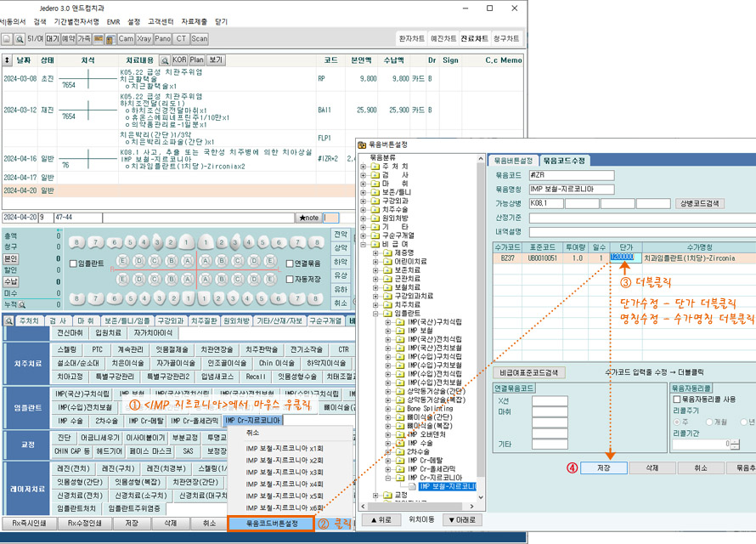Open patient search magnifier icon in toolbar
The height and width of the screenshot is (544, 756).
(x=20, y=39)
